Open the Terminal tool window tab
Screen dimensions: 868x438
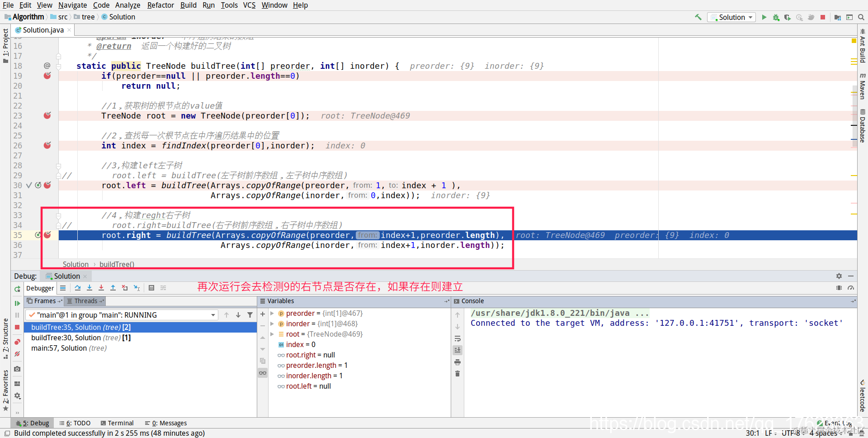pos(117,423)
